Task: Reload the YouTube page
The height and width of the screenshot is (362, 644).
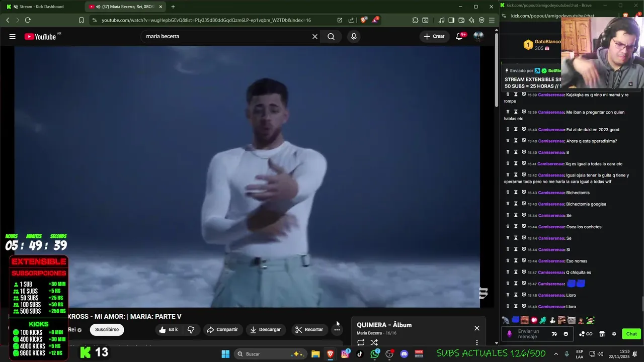Action: pyautogui.click(x=28, y=20)
